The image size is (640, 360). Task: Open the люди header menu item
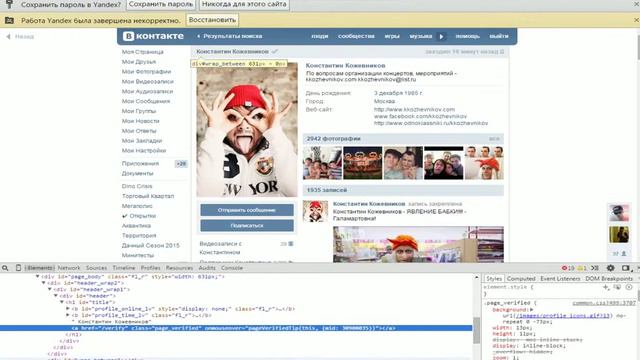pyautogui.click(x=320, y=36)
